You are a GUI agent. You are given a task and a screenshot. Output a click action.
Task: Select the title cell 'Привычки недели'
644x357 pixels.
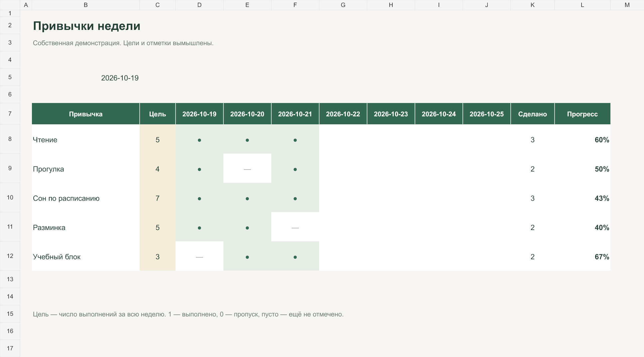pos(86,26)
